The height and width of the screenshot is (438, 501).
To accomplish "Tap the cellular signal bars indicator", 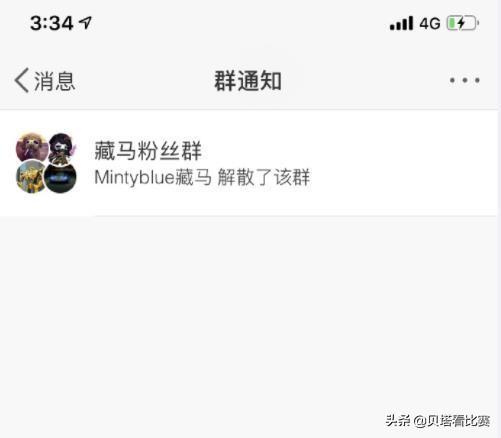I will pyautogui.click(x=402, y=23).
